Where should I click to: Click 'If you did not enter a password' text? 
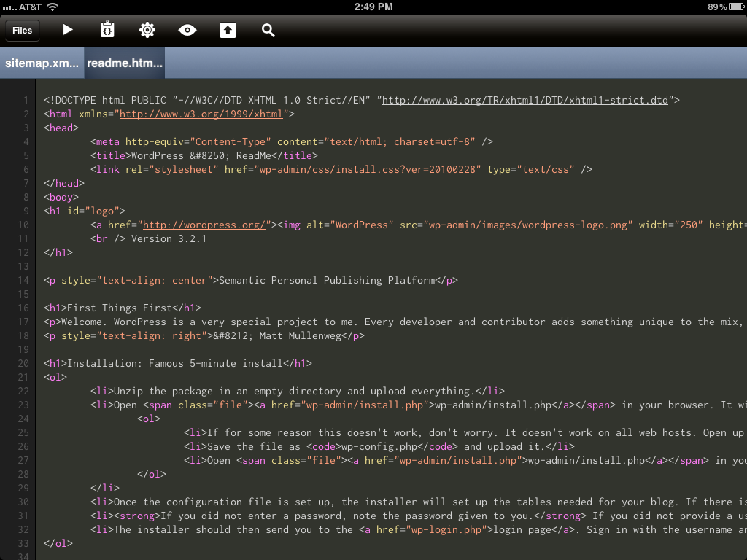[251, 516]
